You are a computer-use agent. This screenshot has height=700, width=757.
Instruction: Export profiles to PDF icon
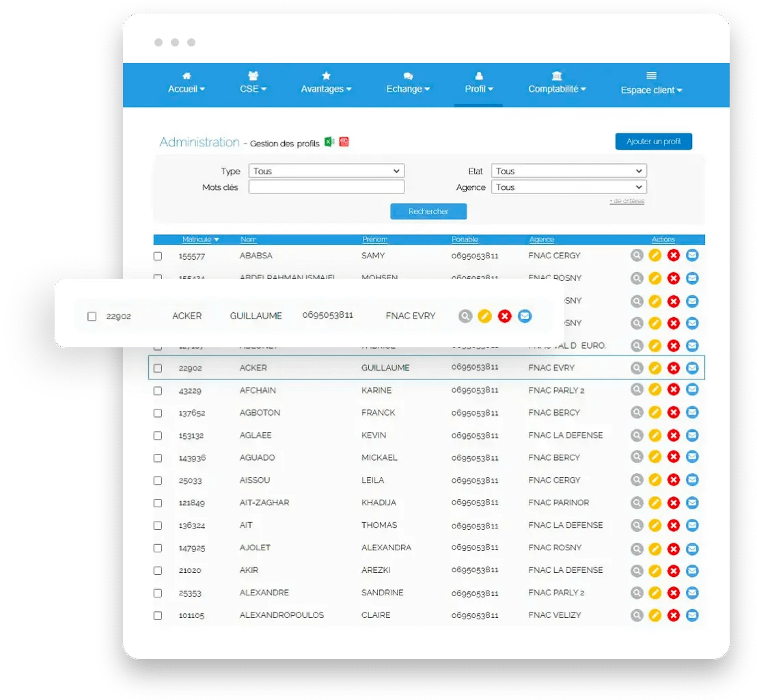coord(344,142)
